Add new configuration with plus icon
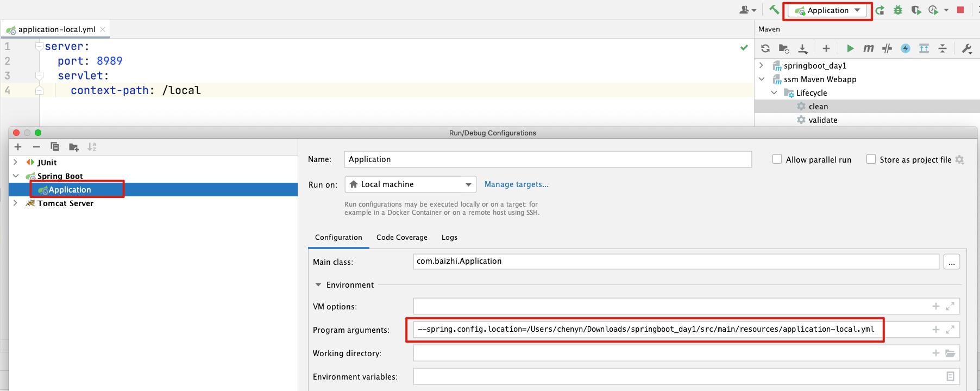This screenshot has width=980, height=391. 18,147
